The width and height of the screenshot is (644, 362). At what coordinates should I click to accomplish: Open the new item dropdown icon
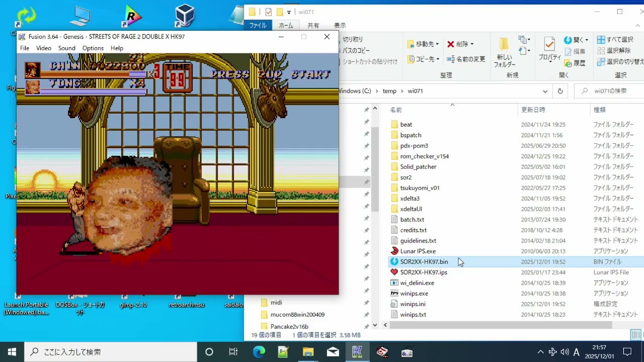pos(525,40)
